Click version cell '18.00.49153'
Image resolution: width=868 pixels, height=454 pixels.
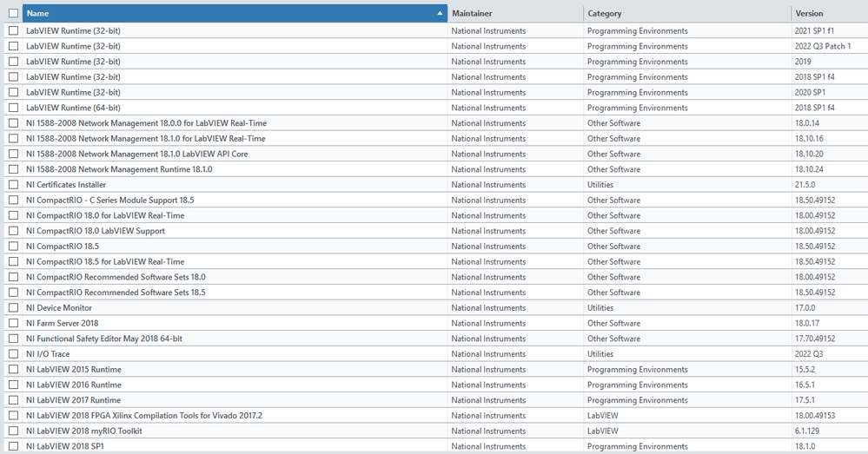click(x=815, y=416)
